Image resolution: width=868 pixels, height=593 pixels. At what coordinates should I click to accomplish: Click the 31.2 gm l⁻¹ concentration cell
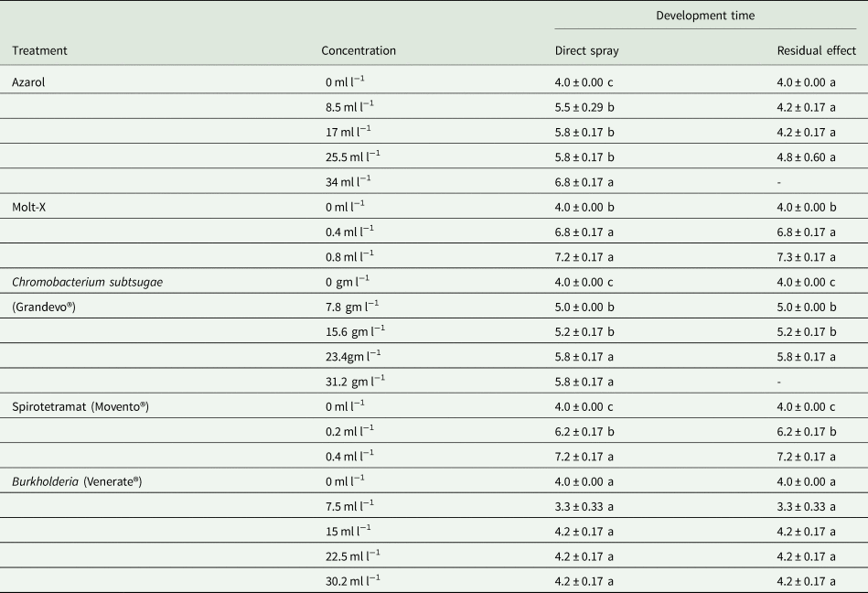click(x=356, y=381)
